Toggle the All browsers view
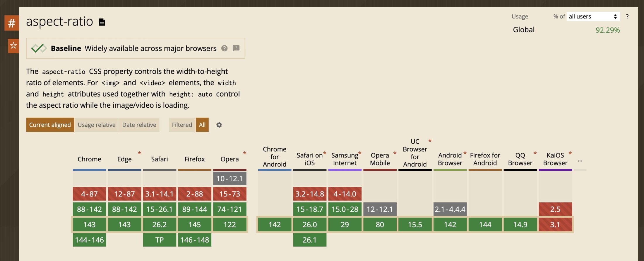Viewport: 644px width, 261px height. coord(202,125)
